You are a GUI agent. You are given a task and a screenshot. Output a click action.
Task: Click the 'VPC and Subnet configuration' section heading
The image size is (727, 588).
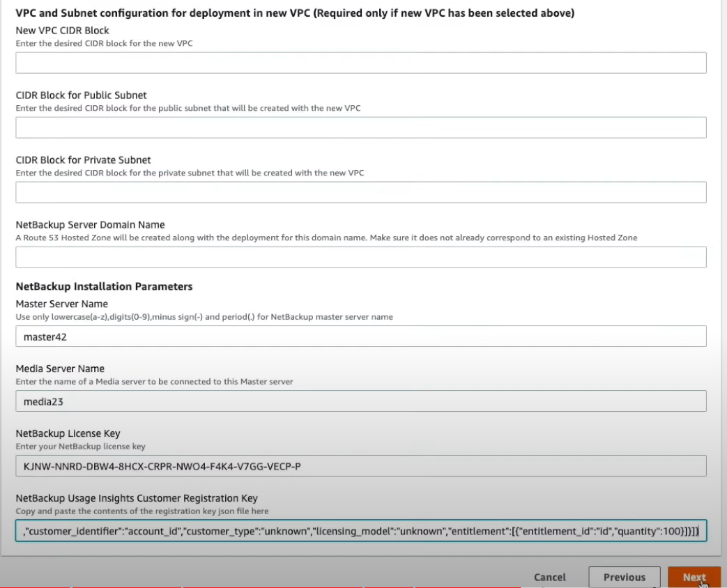(x=295, y=13)
